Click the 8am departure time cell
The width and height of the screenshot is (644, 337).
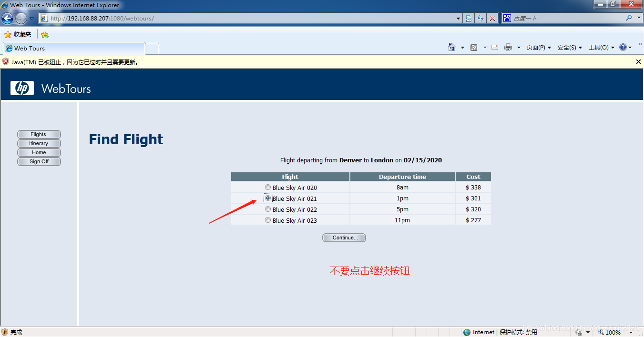(x=403, y=187)
